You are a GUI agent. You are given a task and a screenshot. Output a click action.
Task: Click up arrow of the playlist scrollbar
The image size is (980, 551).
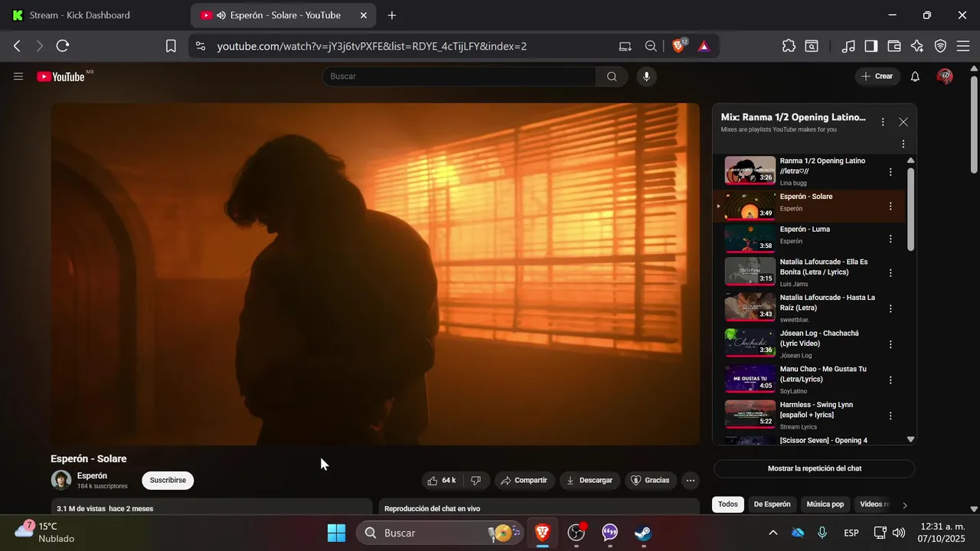(910, 161)
